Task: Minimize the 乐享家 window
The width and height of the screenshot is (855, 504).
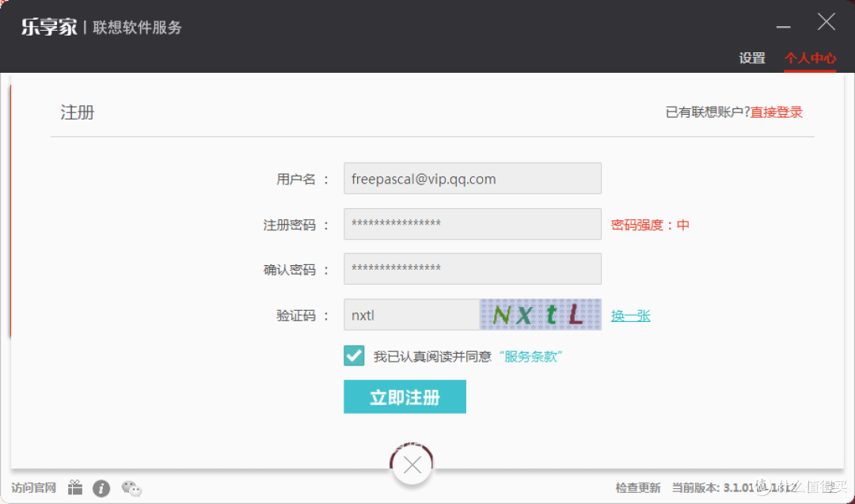Action: pos(784,26)
